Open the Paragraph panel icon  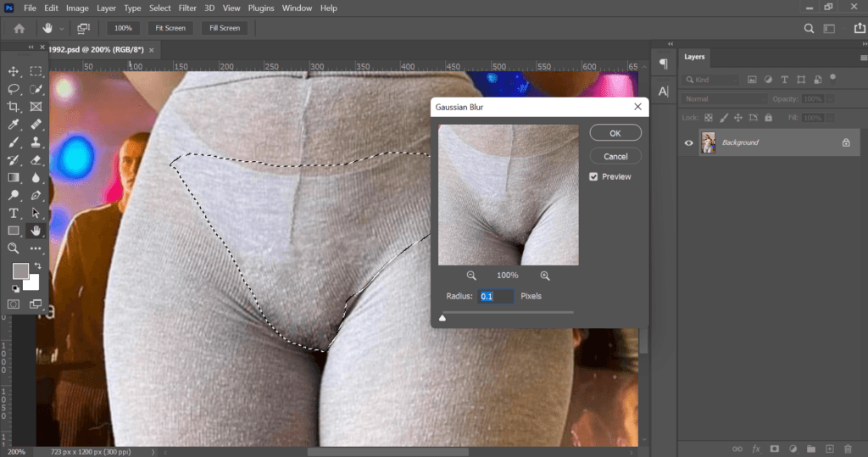(x=663, y=64)
